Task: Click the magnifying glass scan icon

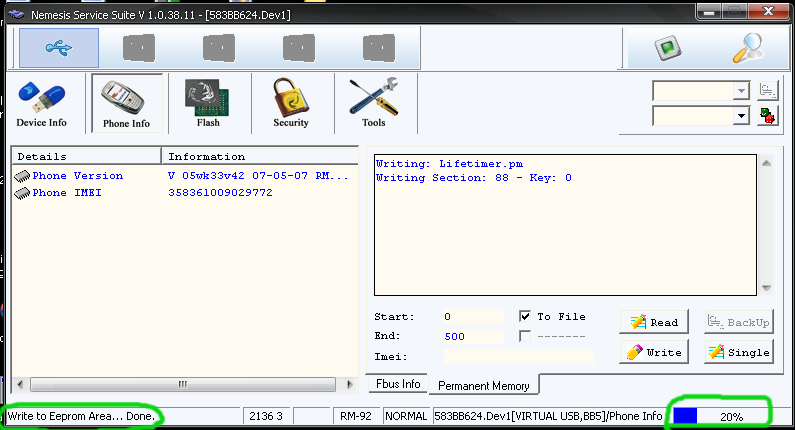Action: [x=748, y=48]
